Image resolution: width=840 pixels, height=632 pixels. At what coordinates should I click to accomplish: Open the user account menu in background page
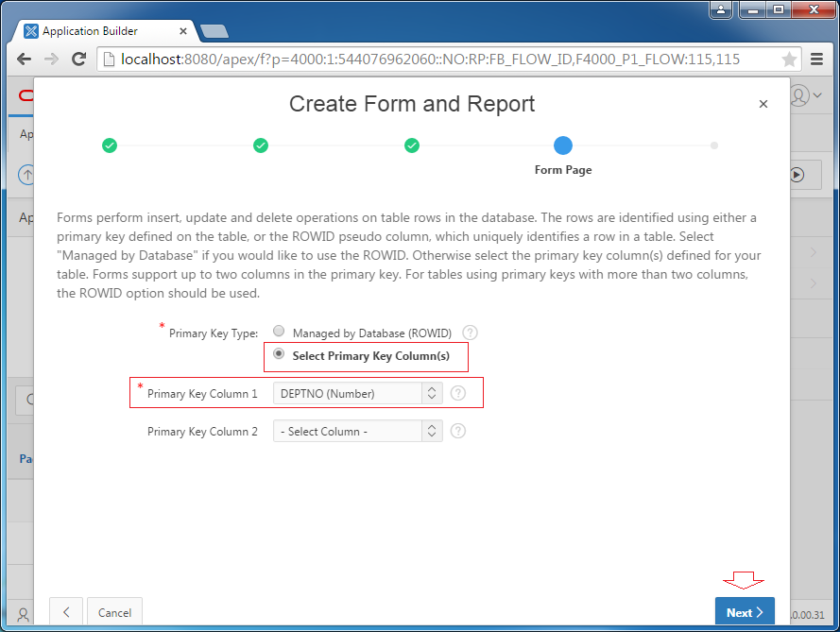806,95
